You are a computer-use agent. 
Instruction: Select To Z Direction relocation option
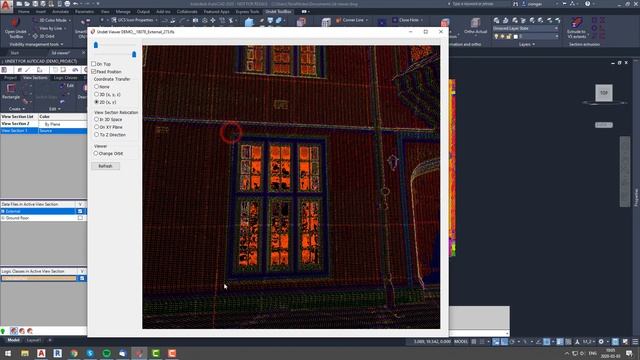97,134
